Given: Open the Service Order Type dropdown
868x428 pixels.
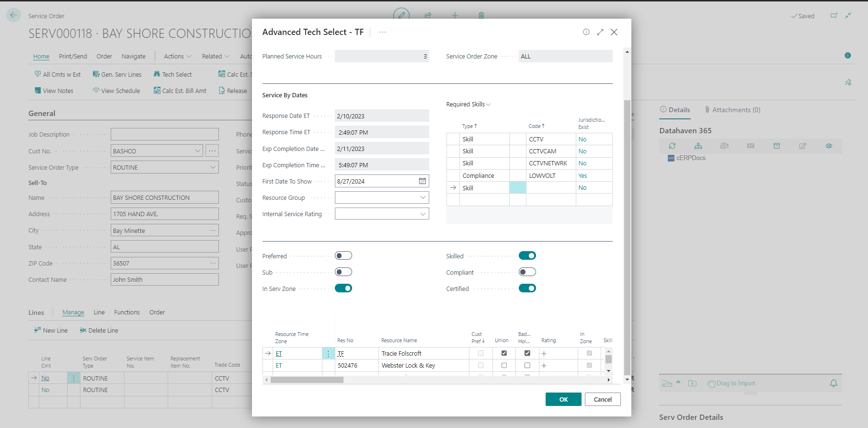Looking at the screenshot, I should click(213, 167).
